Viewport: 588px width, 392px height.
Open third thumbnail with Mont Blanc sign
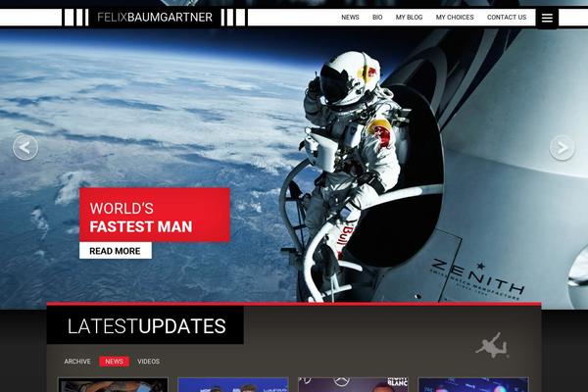[353, 384]
